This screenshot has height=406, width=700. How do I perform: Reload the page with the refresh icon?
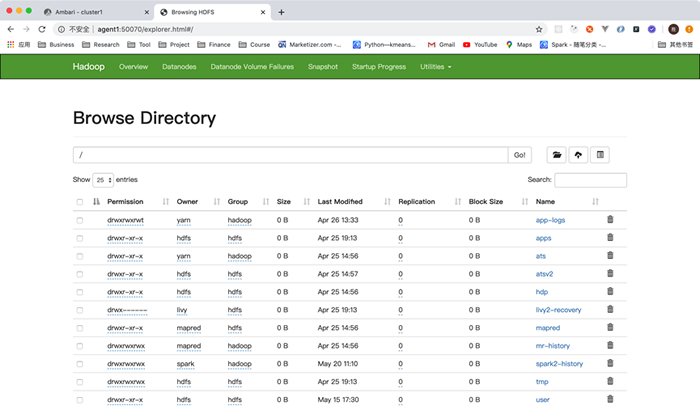click(x=42, y=29)
